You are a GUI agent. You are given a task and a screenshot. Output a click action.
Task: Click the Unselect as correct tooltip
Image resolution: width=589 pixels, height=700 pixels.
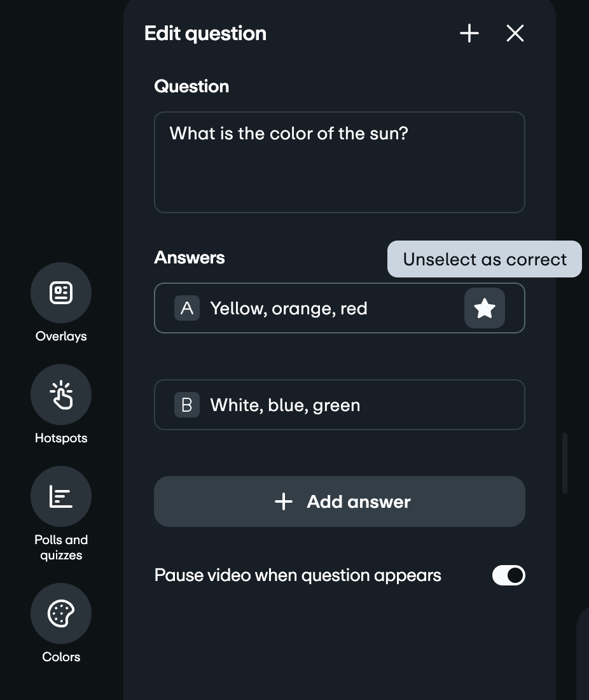[484, 259]
